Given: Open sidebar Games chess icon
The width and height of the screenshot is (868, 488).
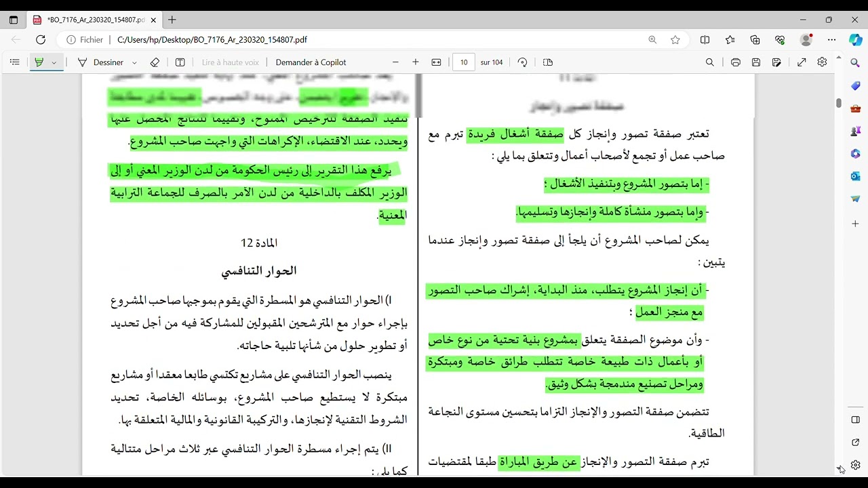Looking at the screenshot, I should 856,131.
